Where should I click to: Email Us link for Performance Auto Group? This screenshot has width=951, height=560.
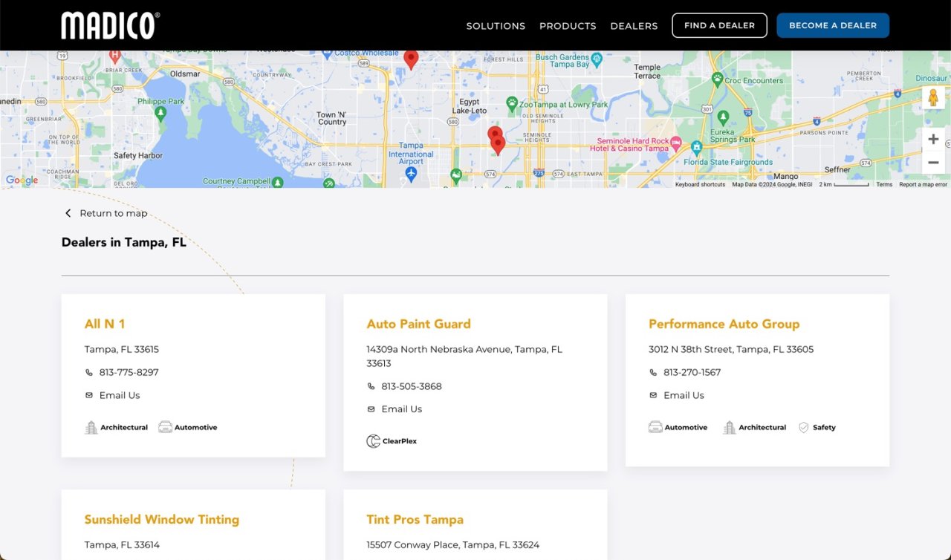click(x=684, y=395)
